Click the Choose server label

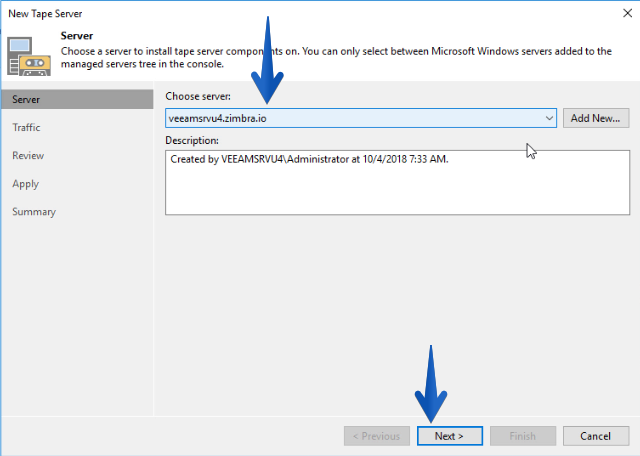pyautogui.click(x=198, y=96)
